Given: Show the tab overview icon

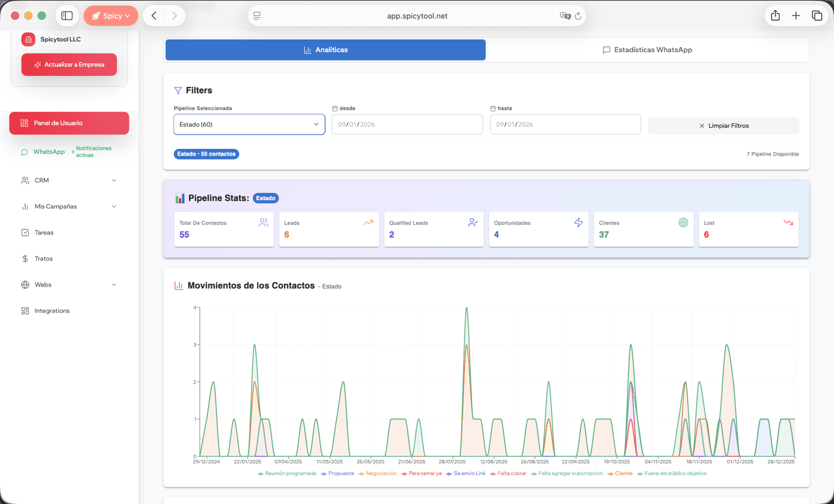Looking at the screenshot, I should (x=816, y=16).
